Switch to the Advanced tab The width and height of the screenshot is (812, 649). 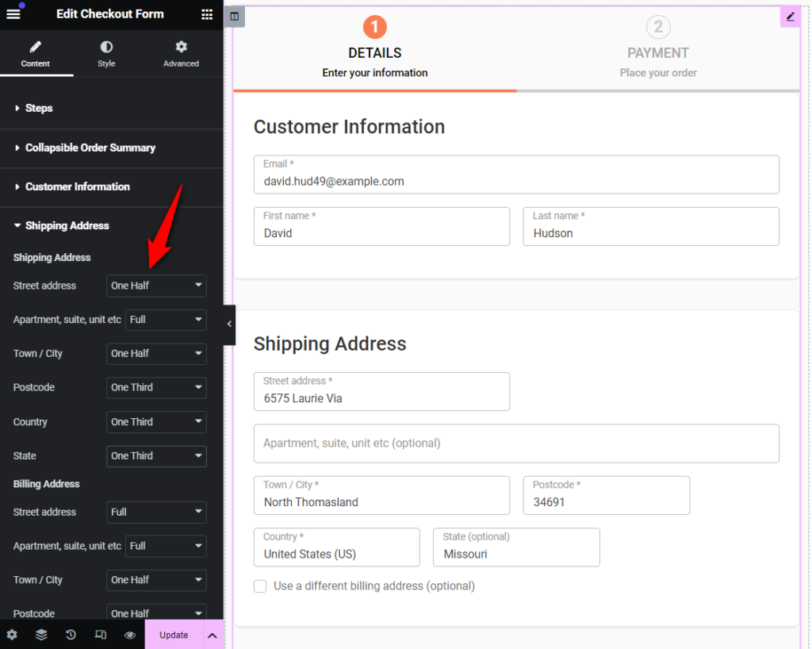[x=181, y=53]
